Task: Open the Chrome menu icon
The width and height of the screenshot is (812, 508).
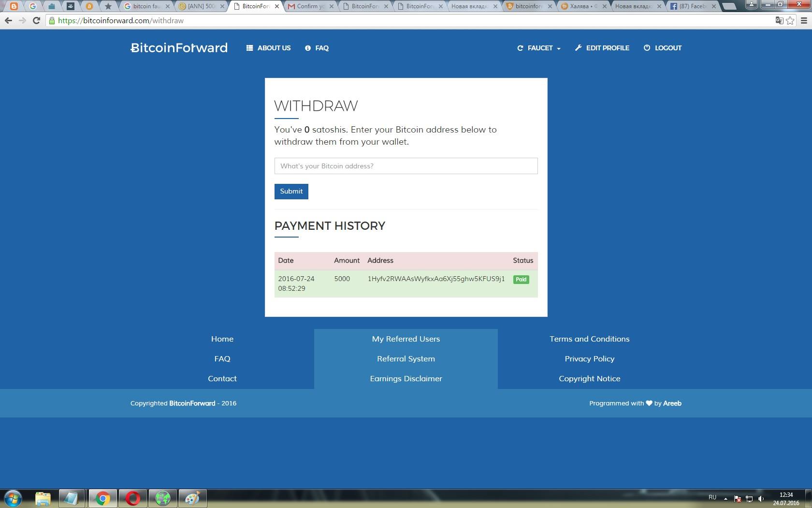Action: 804,21
